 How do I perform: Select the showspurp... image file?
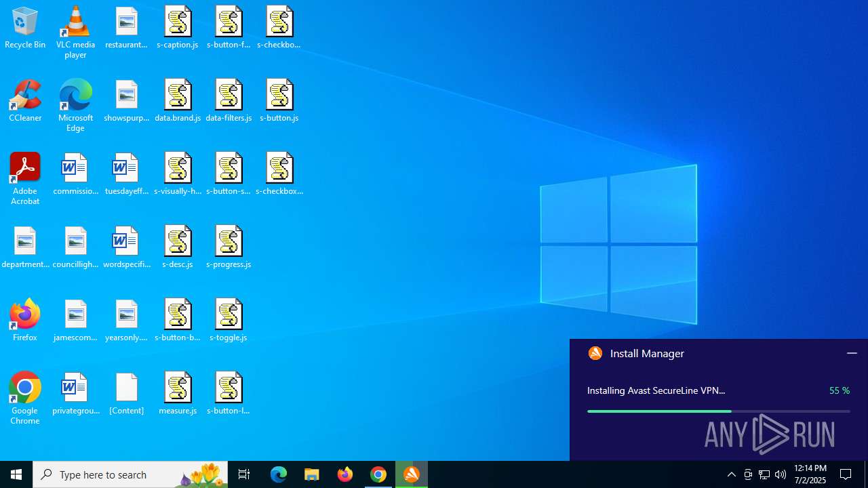click(x=126, y=101)
